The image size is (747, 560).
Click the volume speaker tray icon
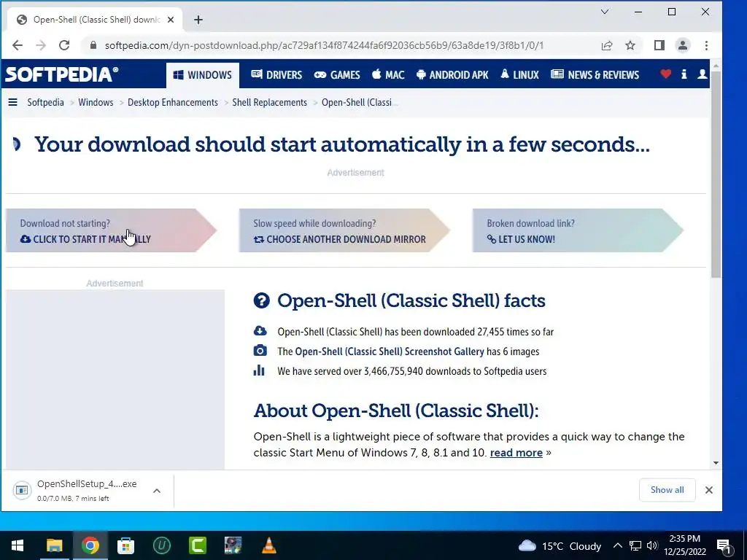[652, 545]
